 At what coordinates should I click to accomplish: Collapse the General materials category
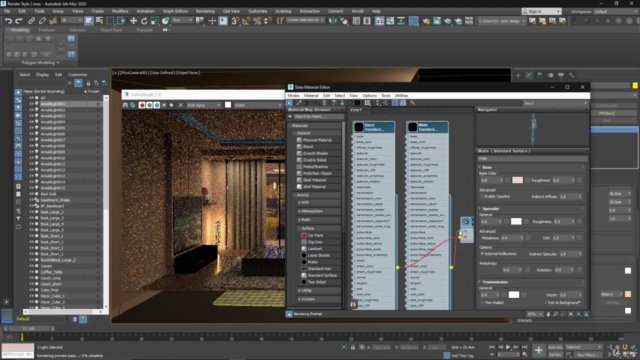coord(295,133)
